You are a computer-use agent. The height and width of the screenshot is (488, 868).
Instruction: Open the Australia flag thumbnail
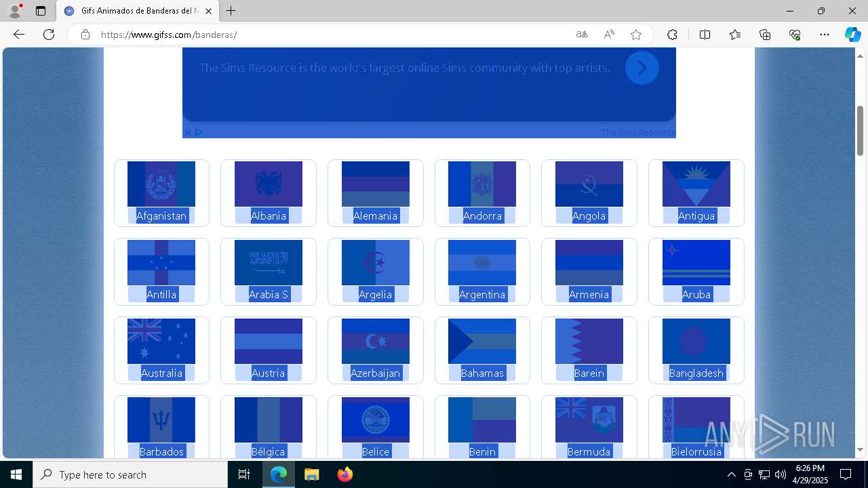[x=161, y=341]
